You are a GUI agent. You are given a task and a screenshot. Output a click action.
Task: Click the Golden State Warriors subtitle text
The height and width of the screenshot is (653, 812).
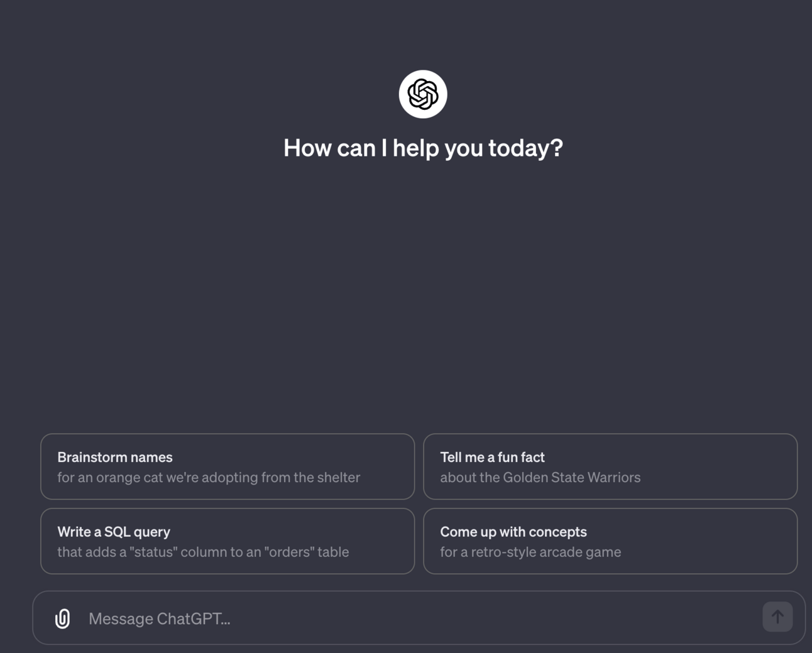coord(540,477)
